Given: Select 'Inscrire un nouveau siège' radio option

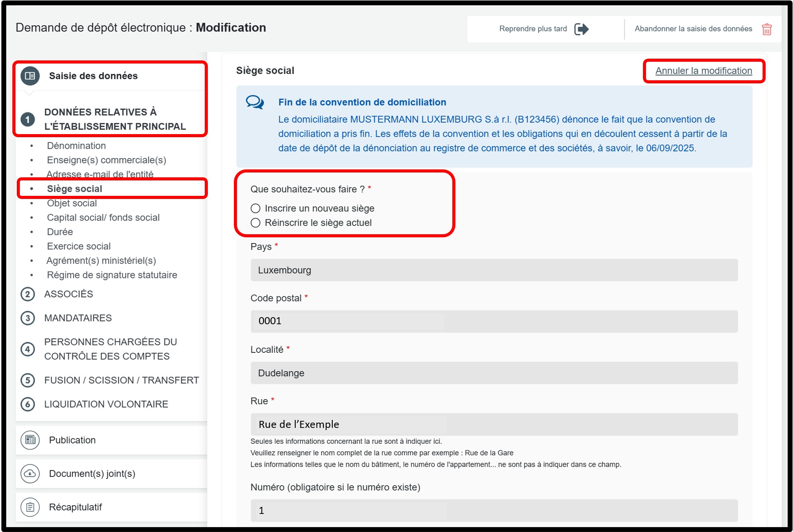Looking at the screenshot, I should (256, 208).
